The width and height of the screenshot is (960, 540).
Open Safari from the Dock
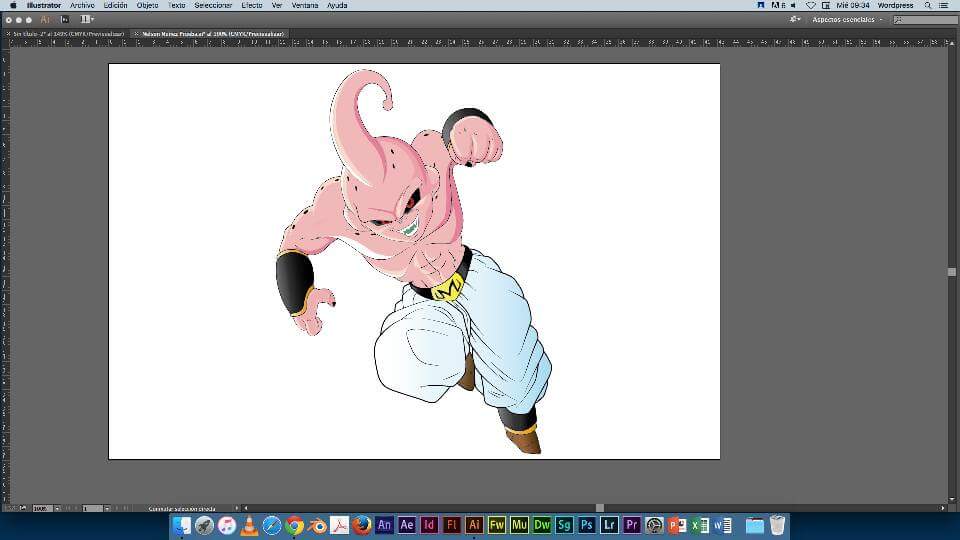271,525
